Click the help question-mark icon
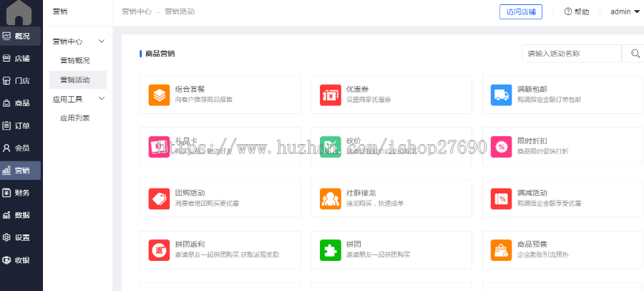The height and width of the screenshot is (291, 644). 568,11
